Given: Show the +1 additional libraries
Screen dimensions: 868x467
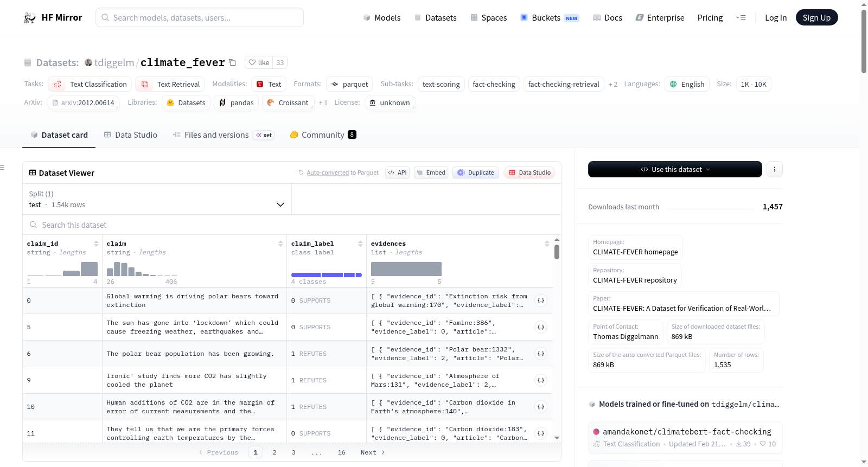Looking at the screenshot, I should click(323, 103).
